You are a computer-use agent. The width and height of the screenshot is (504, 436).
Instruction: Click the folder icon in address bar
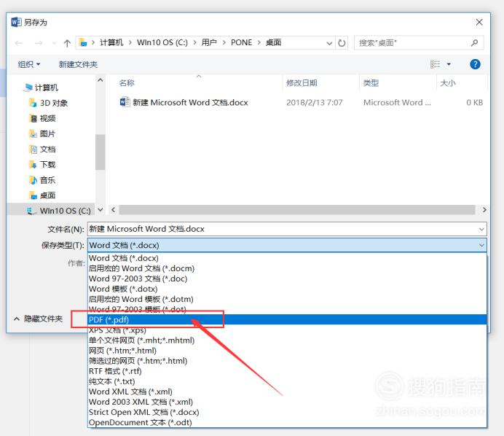83,42
